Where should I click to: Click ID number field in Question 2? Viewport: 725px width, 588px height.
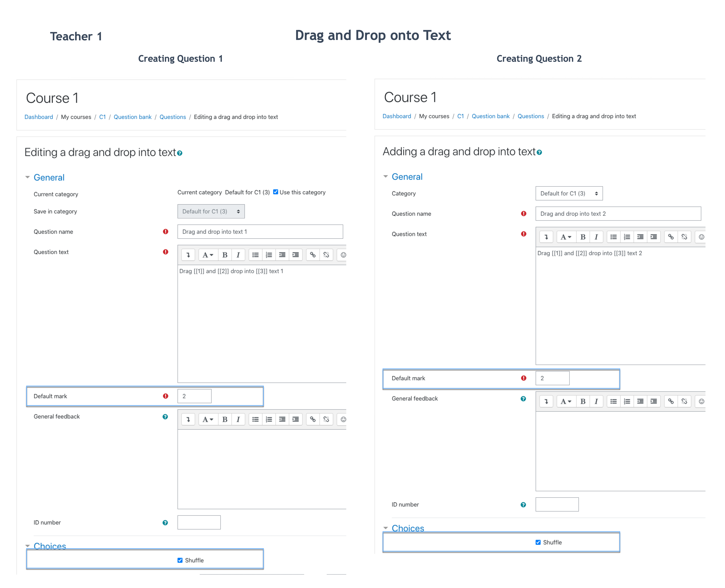[557, 505]
